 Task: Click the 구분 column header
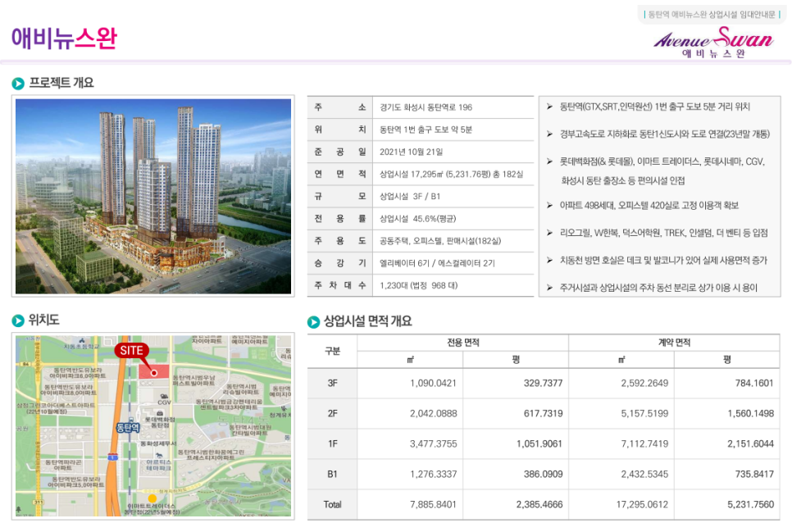click(x=332, y=351)
